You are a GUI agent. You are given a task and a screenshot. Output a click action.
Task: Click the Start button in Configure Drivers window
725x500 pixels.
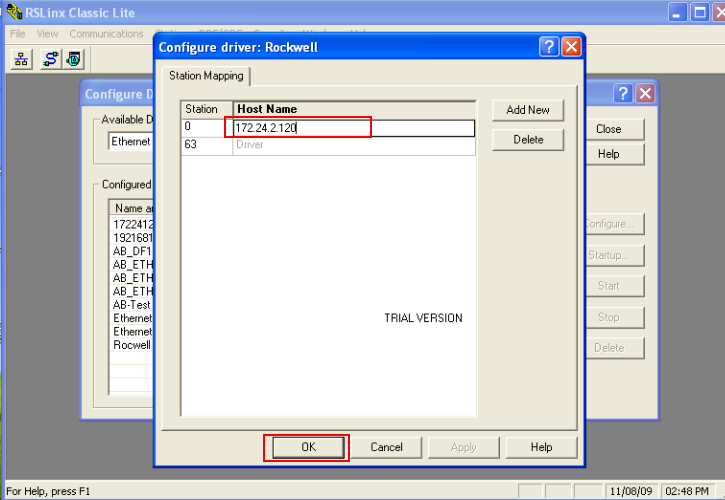point(614,286)
